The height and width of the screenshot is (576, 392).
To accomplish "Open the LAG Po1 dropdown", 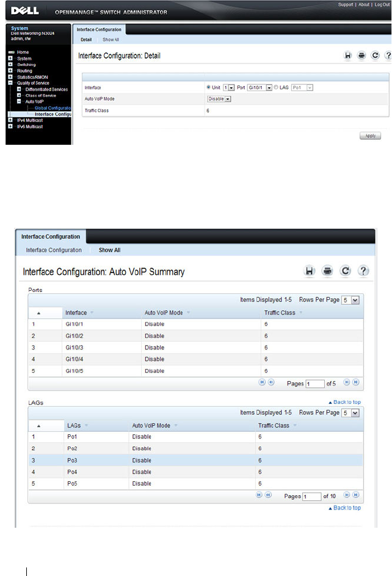I will [x=302, y=87].
